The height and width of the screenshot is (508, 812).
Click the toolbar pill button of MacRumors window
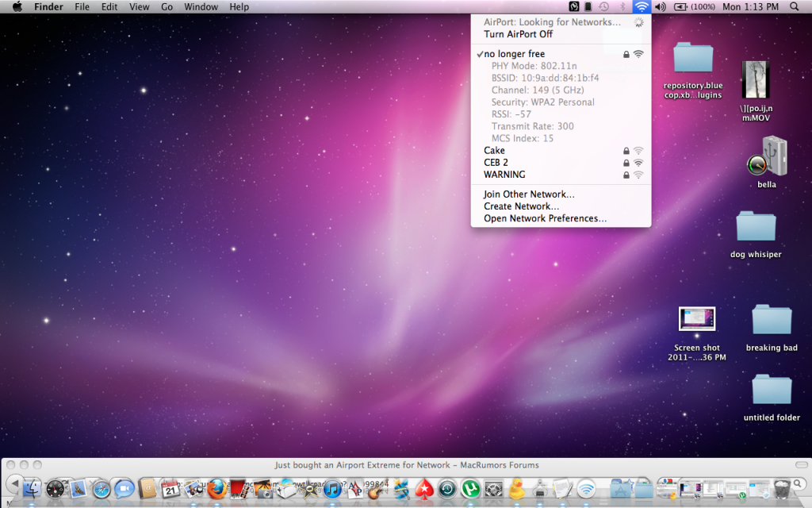(802, 465)
